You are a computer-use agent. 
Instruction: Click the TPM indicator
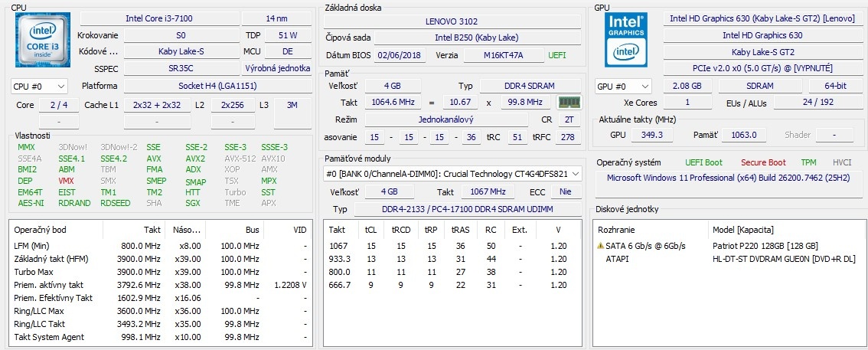808,162
